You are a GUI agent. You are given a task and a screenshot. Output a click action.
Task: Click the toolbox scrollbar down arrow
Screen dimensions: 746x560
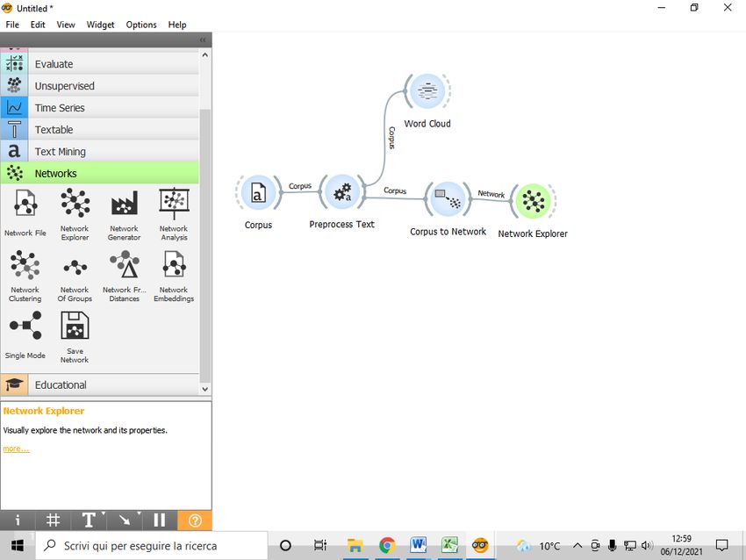click(205, 389)
